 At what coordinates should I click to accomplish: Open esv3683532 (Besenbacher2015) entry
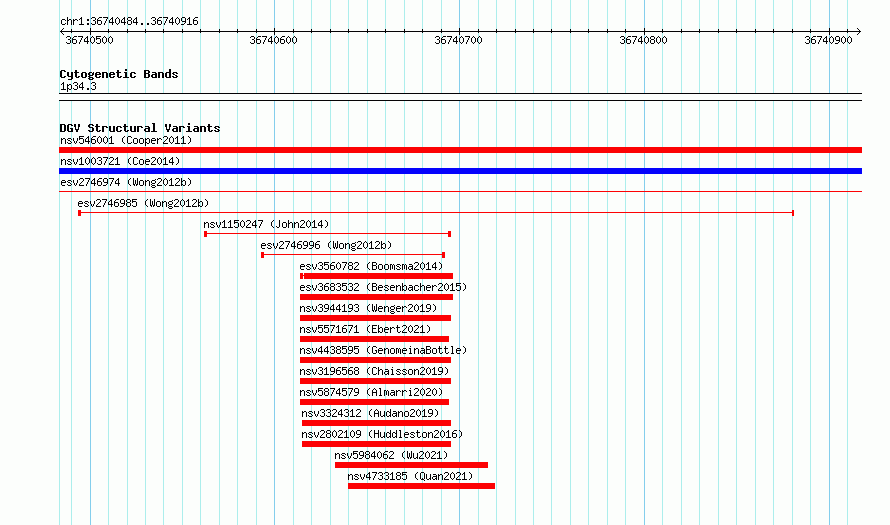383,287
